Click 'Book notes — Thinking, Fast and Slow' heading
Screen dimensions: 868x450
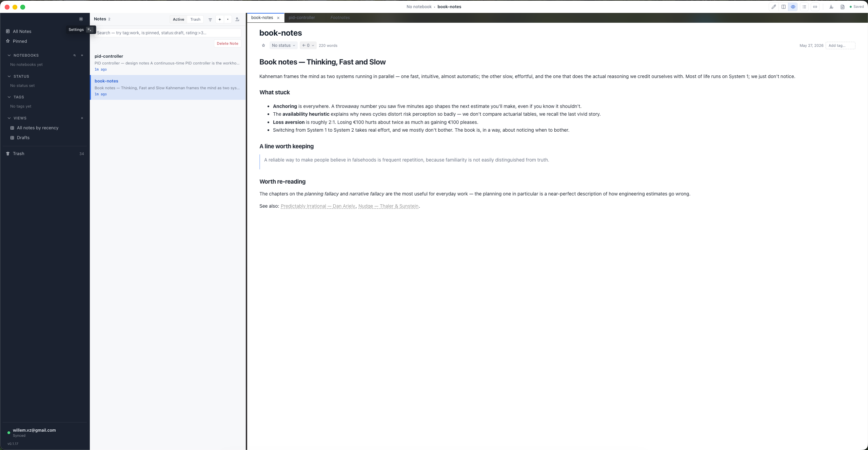[x=322, y=62]
